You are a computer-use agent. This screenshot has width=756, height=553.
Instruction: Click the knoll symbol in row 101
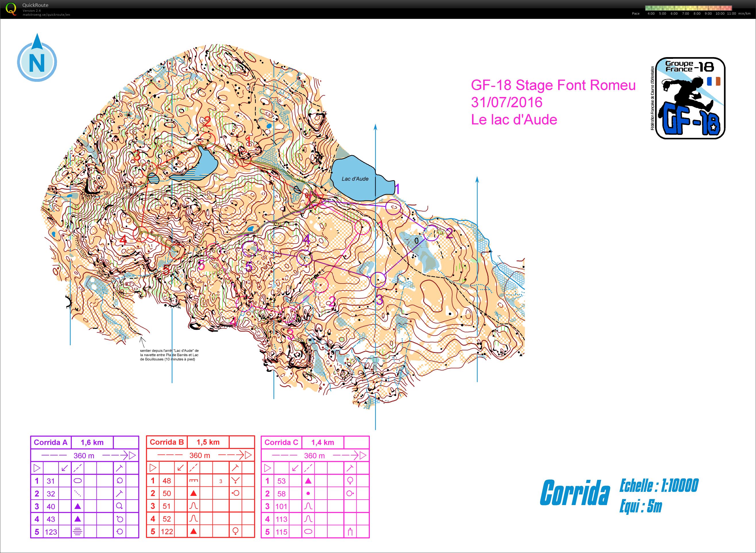[308, 506]
